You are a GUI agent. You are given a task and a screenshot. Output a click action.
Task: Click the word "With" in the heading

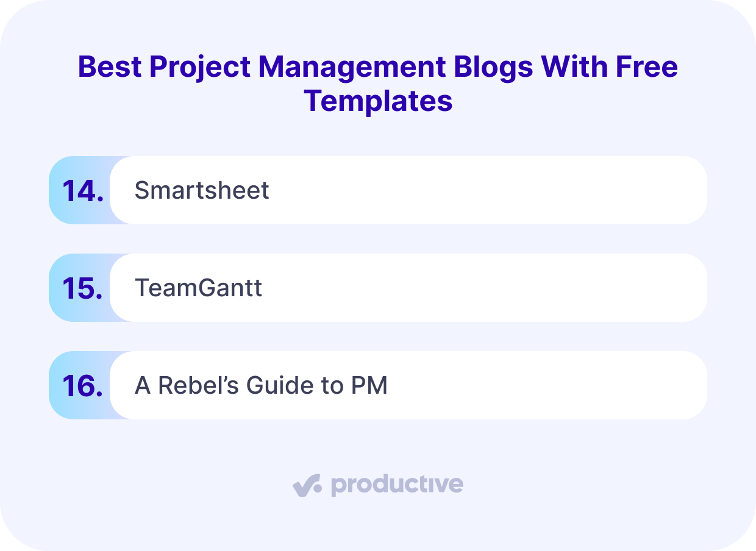tap(563, 66)
